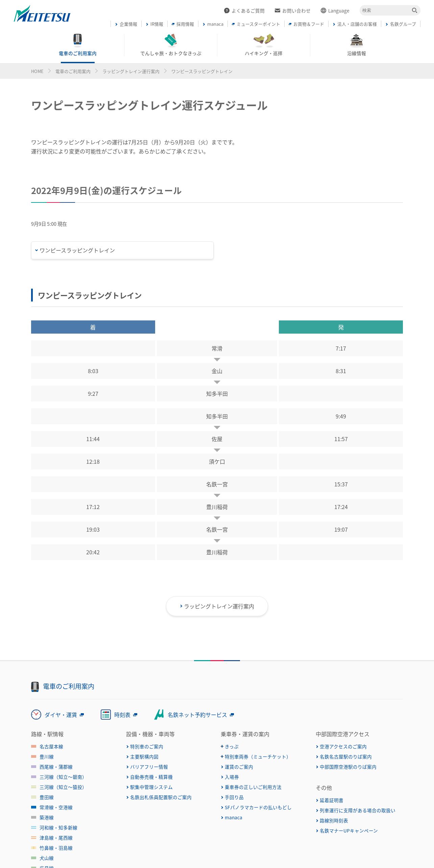Screen dimensions: 434x868
Task: Open お問い合わせ contact link
Action: tap(292, 11)
